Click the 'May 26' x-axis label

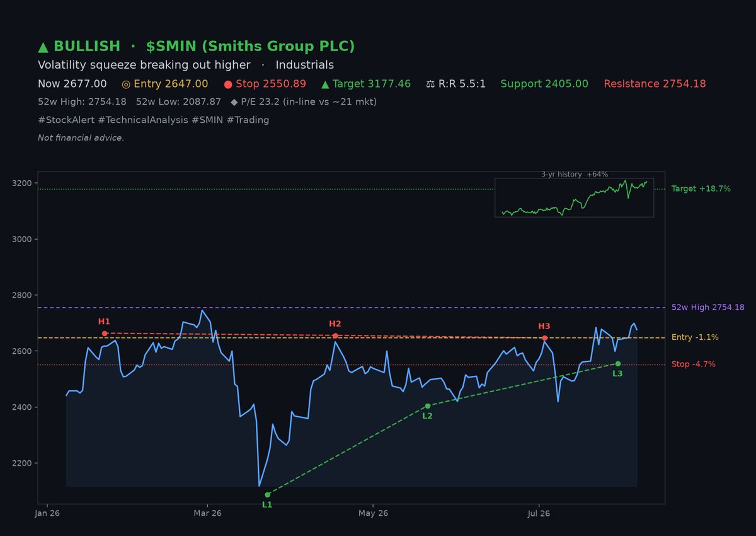pos(373,513)
